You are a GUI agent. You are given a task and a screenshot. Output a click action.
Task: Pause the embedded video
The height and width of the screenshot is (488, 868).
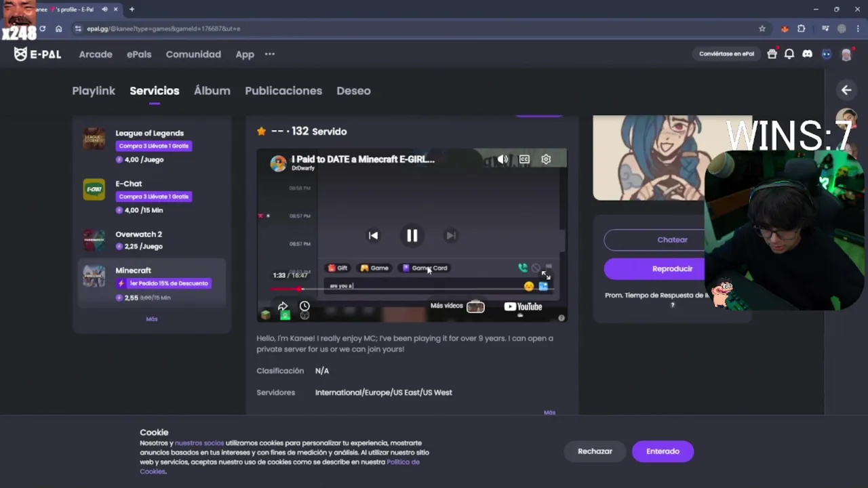pyautogui.click(x=412, y=235)
